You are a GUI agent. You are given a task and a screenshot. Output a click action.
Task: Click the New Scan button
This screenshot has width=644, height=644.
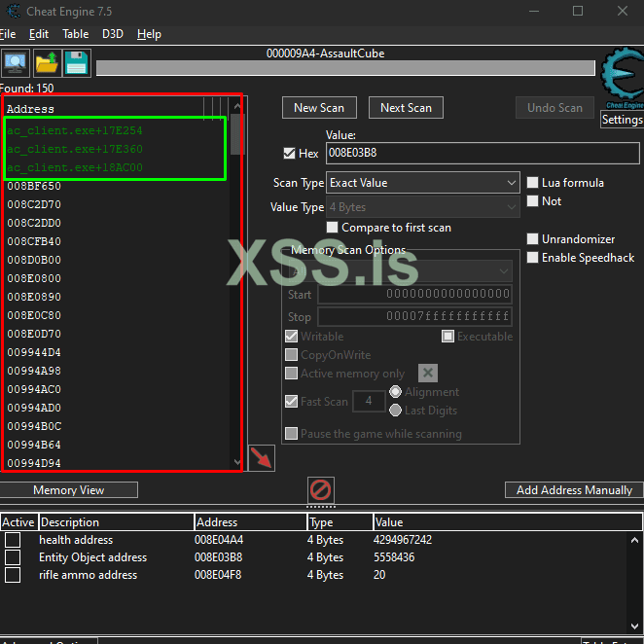click(319, 108)
